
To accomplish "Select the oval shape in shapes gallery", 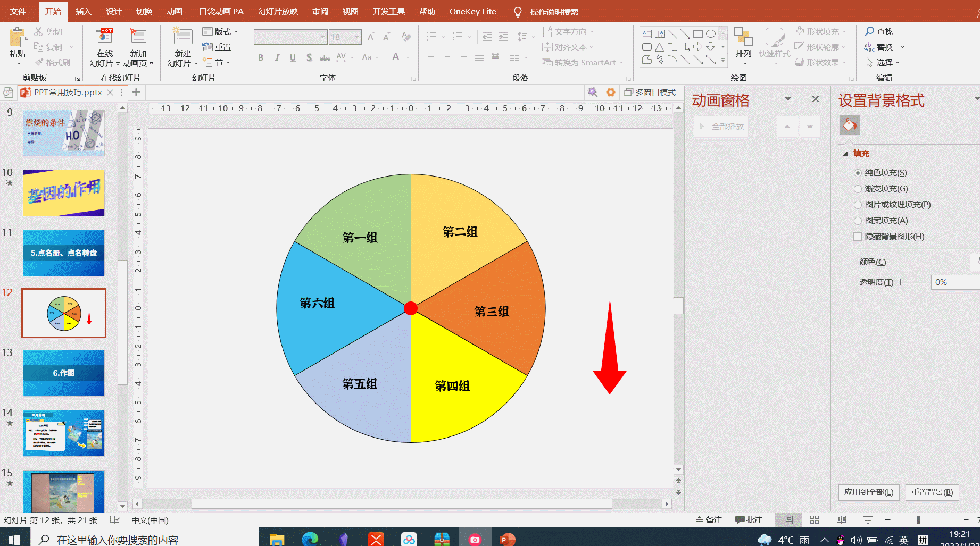I will coord(711,34).
